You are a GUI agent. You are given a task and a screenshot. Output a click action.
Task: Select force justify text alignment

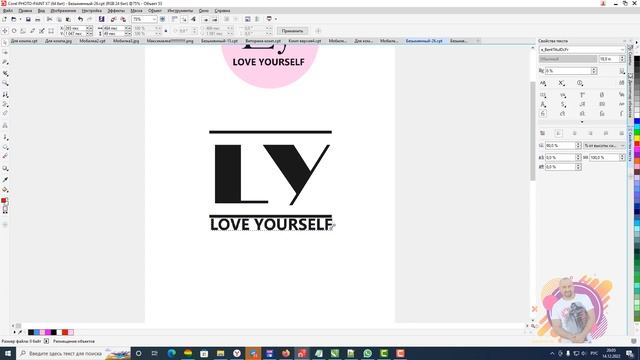(x=622, y=133)
